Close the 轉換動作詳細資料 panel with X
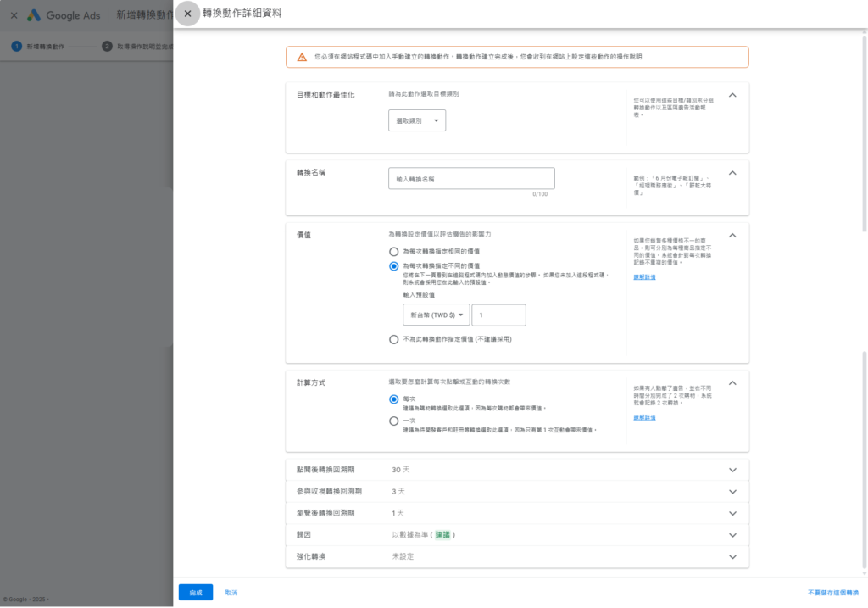The width and height of the screenshot is (868, 608). coord(187,14)
